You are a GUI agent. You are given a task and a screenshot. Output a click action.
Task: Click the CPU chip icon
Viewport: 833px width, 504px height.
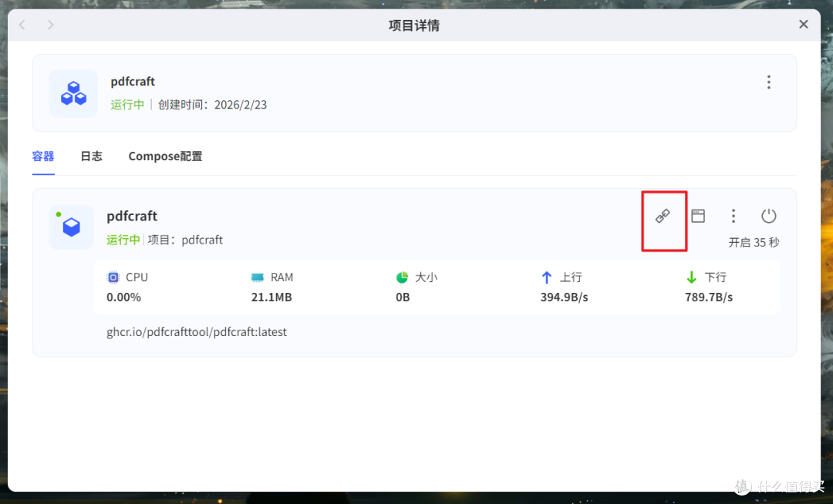(113, 277)
